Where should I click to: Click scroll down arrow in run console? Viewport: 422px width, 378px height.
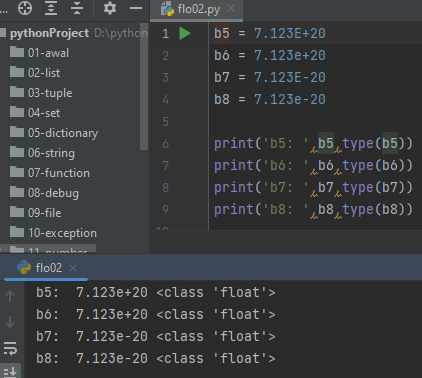[x=10, y=322]
